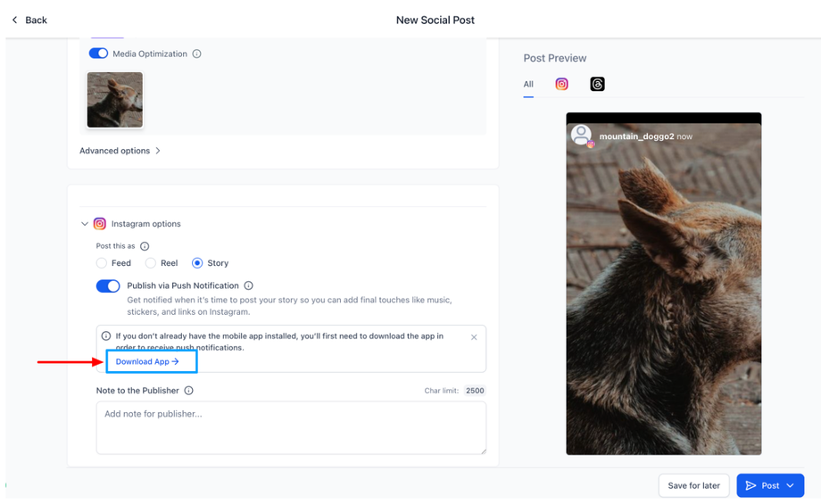Viewport: 821px width, 504px height.
Task: Click the Add note for publisher field
Action: [291, 427]
